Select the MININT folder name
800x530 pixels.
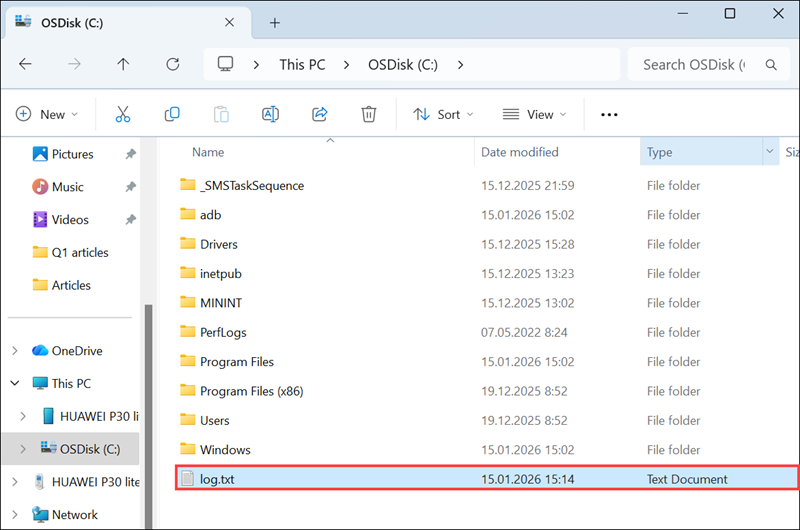[x=221, y=303]
